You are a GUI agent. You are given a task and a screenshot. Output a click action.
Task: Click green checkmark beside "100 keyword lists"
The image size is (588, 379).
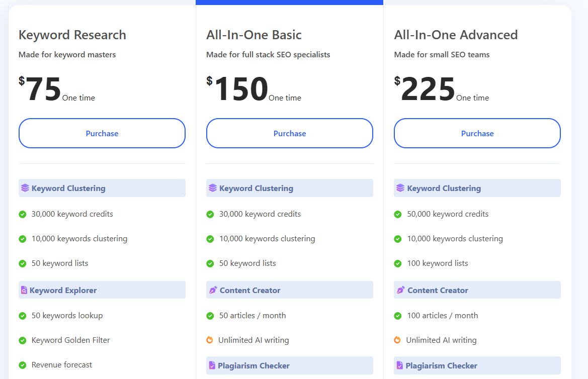pos(398,263)
